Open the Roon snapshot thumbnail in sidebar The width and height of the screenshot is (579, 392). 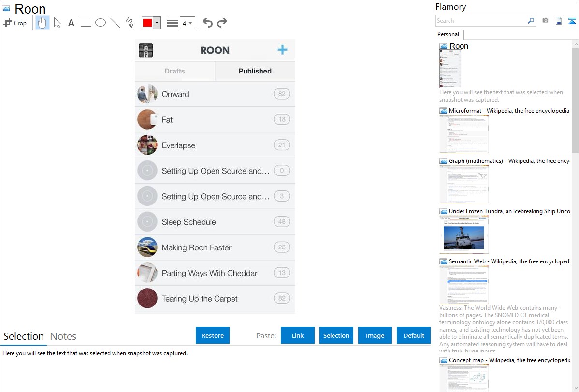tap(450, 69)
